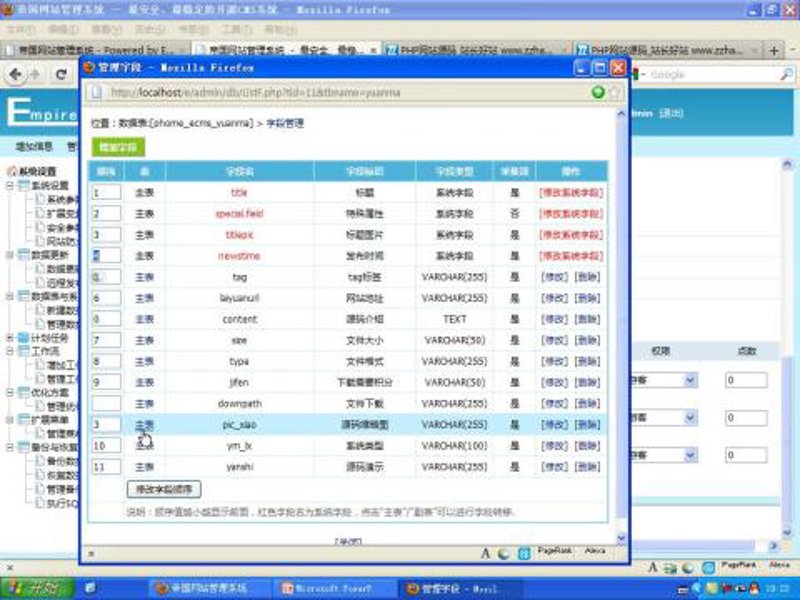
Task: Switch to first tab 'Powered by E...'
Action: 94,50
